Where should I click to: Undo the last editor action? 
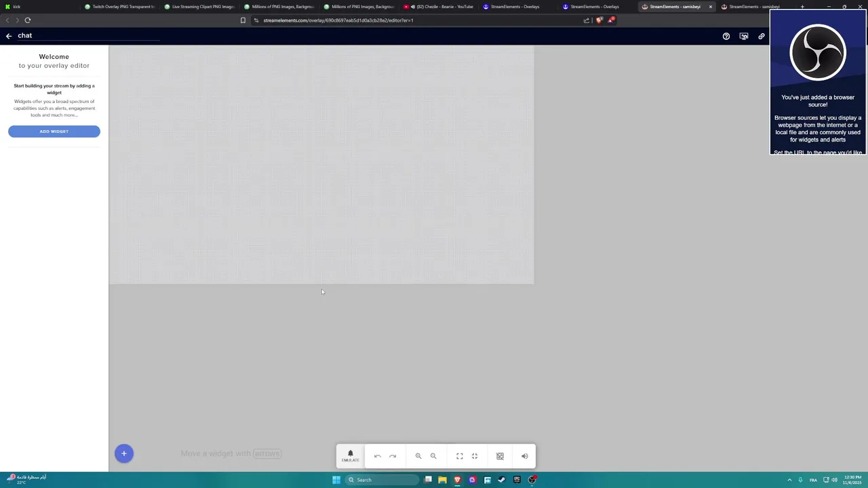coord(378,456)
